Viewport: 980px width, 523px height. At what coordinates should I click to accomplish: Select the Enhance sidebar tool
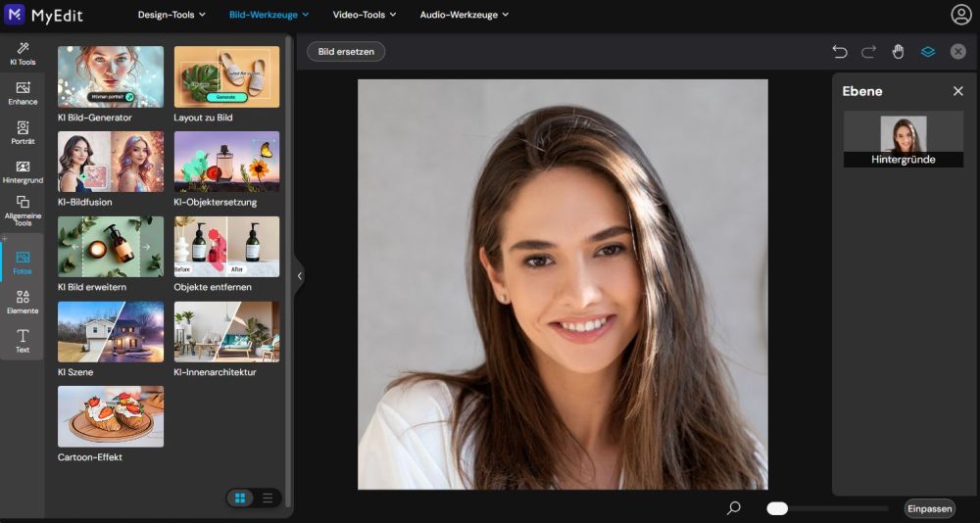tap(23, 93)
